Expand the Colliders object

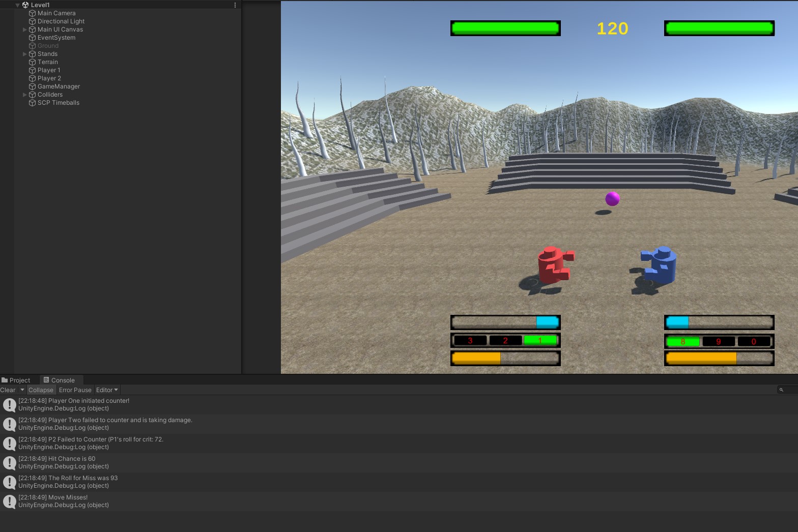coord(25,95)
